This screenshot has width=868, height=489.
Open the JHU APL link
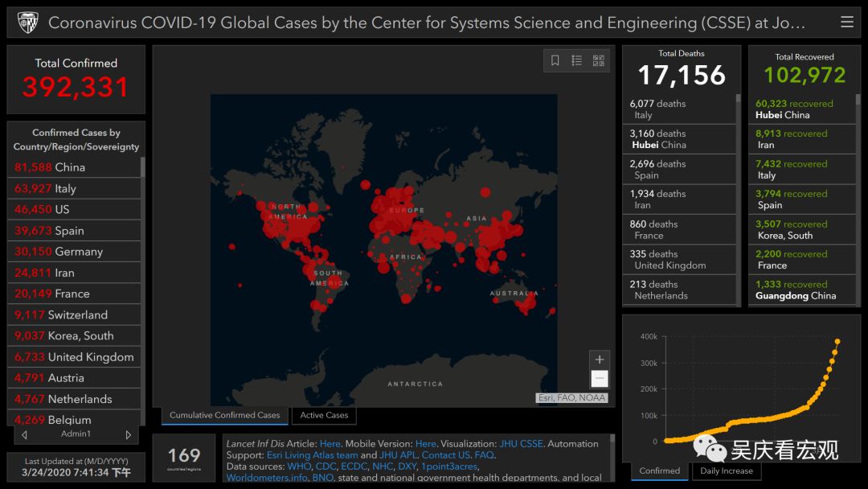[x=398, y=455]
